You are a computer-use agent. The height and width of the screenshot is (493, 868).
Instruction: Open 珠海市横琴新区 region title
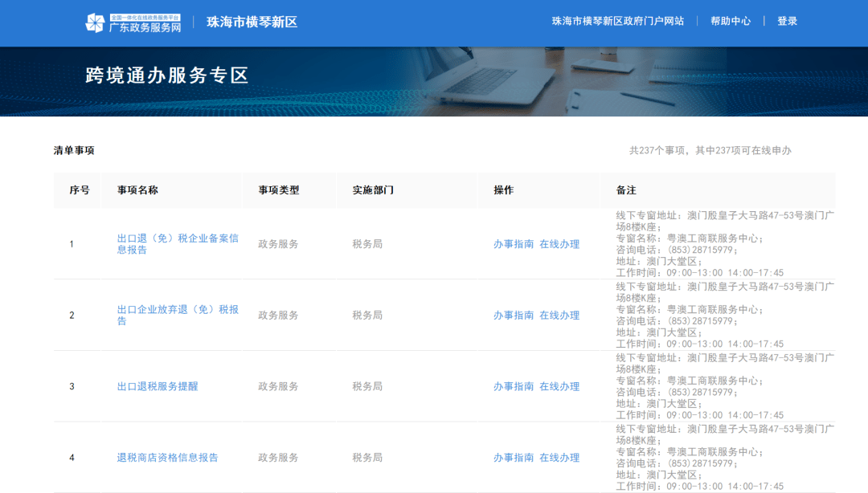[252, 22]
